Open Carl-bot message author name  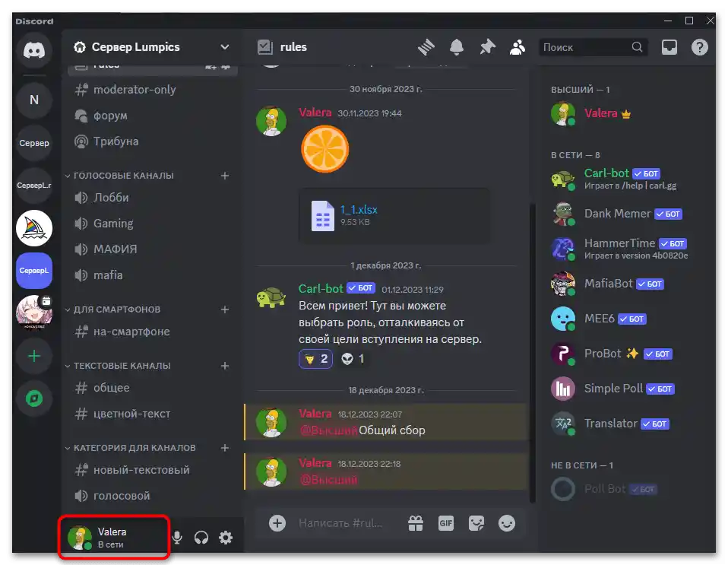click(321, 288)
